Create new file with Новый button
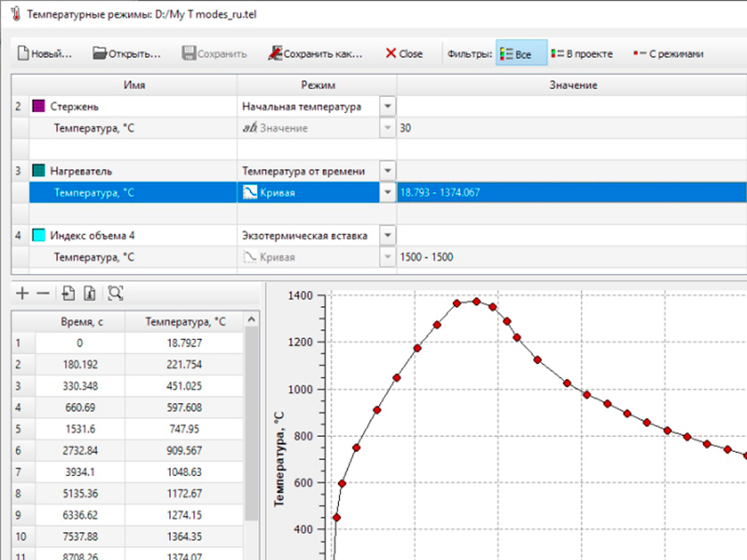747x560 pixels. (44, 53)
